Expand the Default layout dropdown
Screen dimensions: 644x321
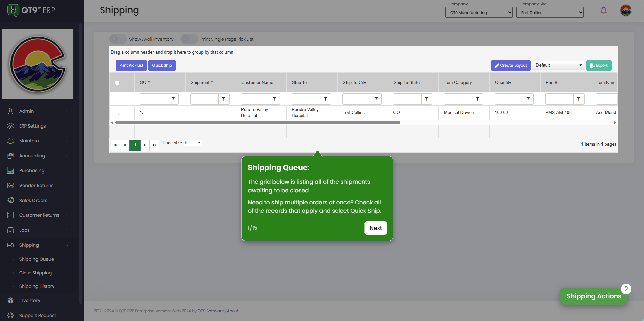(x=558, y=65)
